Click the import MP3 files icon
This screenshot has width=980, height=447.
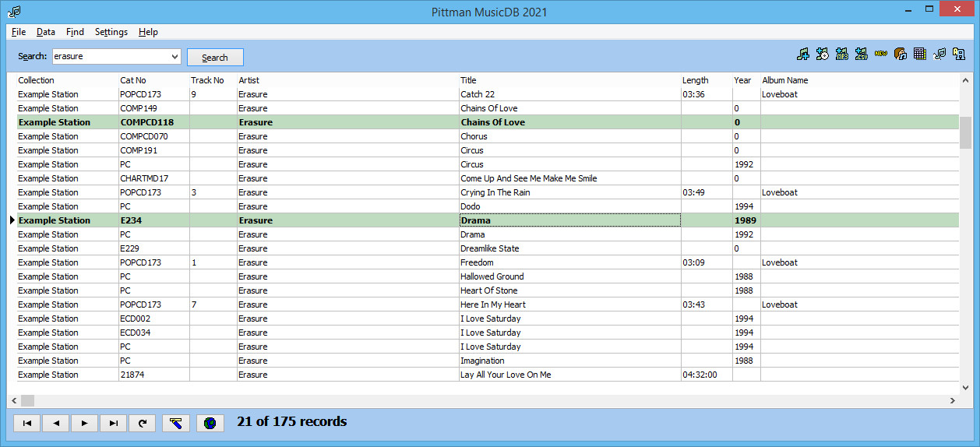point(842,54)
